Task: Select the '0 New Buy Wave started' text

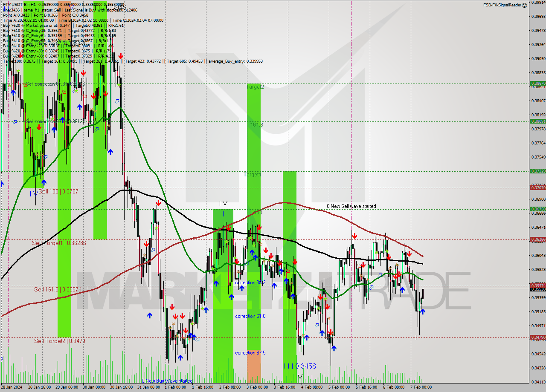Action: [x=167, y=381]
